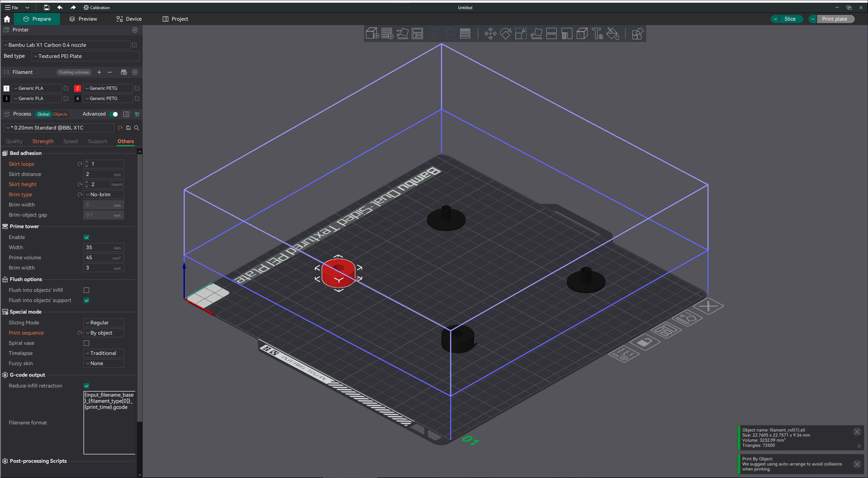Click the search process settings magnifier icon
This screenshot has height=478, width=868.
click(137, 128)
